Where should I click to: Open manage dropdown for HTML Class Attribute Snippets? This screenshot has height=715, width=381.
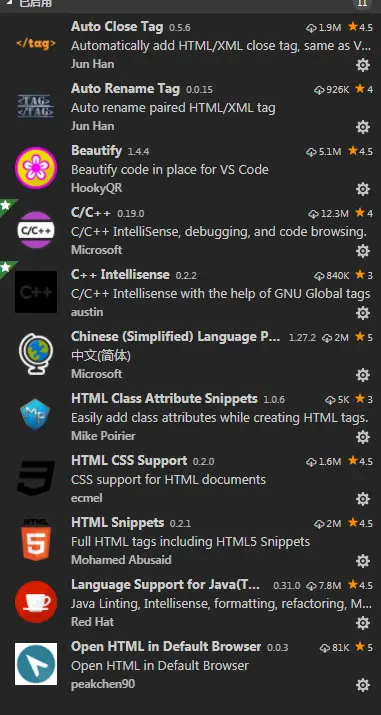click(x=363, y=437)
